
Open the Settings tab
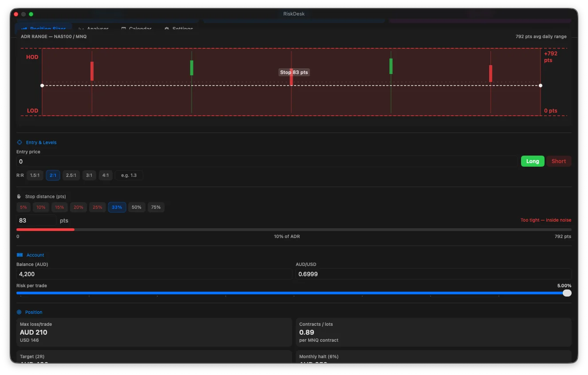point(179,29)
